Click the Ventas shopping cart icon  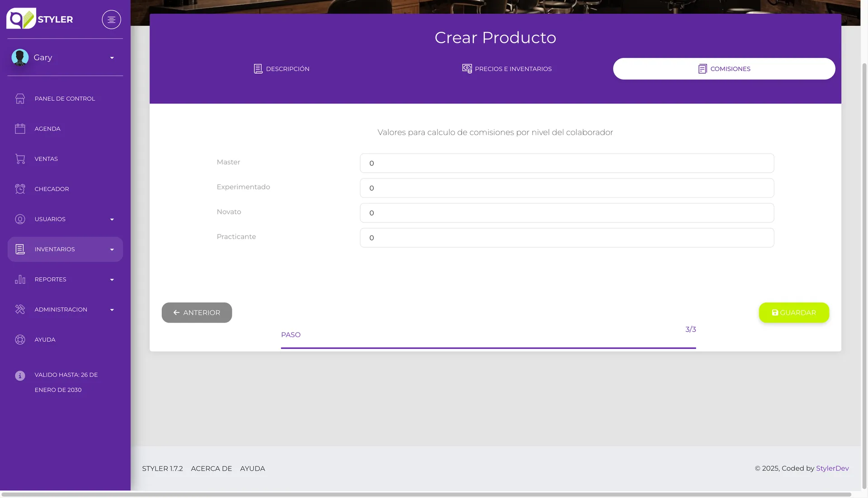coord(20,159)
